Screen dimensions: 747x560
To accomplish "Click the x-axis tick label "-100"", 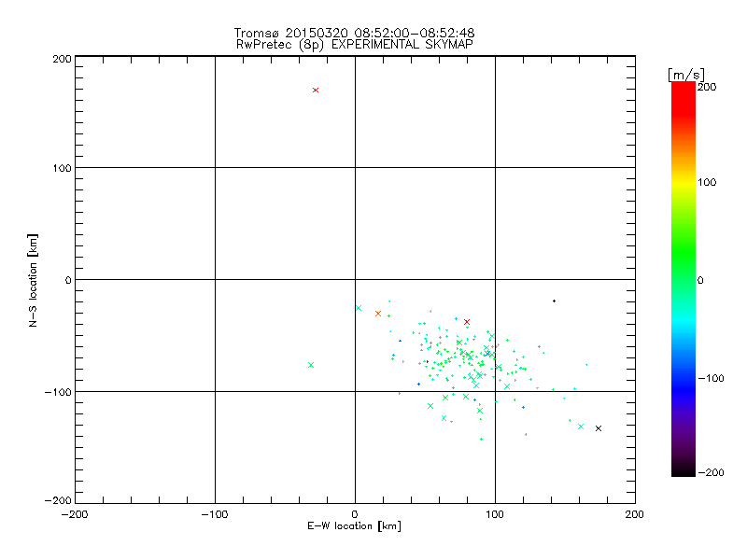I will [215, 514].
